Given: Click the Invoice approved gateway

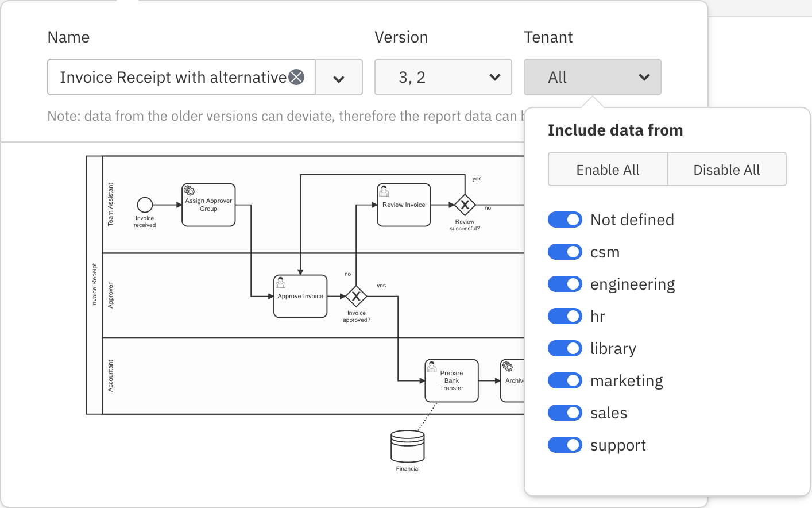Looking at the screenshot, I should click(x=356, y=297).
